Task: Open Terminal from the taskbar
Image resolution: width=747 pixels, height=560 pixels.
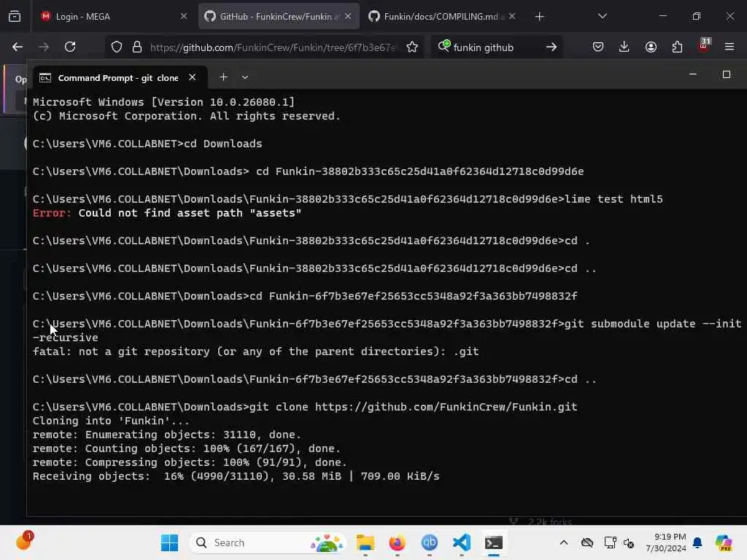Action: tap(494, 542)
